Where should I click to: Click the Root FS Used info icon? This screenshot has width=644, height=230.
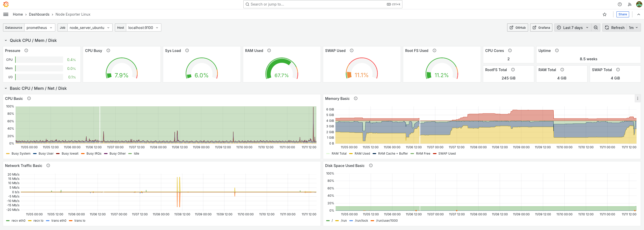click(434, 50)
